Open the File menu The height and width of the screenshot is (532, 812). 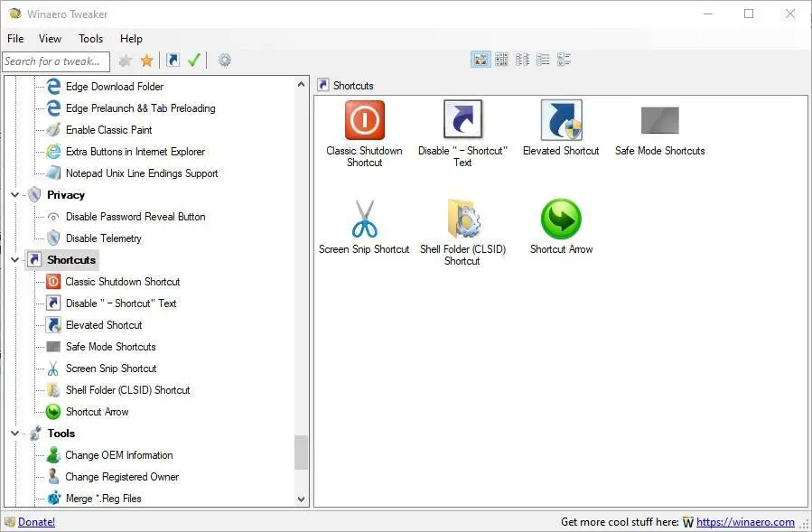pos(15,39)
